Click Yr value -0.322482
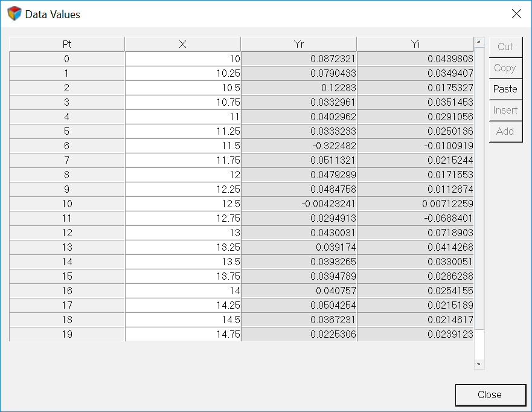Image resolution: width=532 pixels, height=412 pixels. (299, 146)
